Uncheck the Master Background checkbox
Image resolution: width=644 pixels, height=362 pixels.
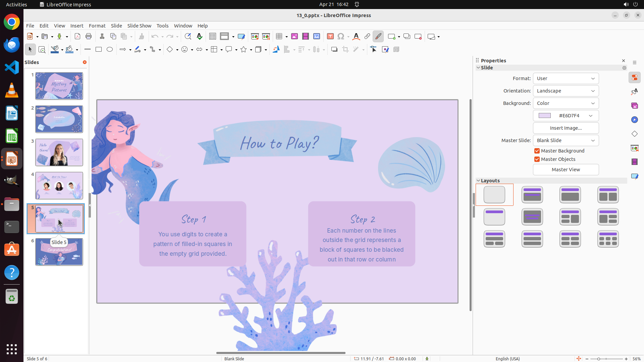(537, 151)
